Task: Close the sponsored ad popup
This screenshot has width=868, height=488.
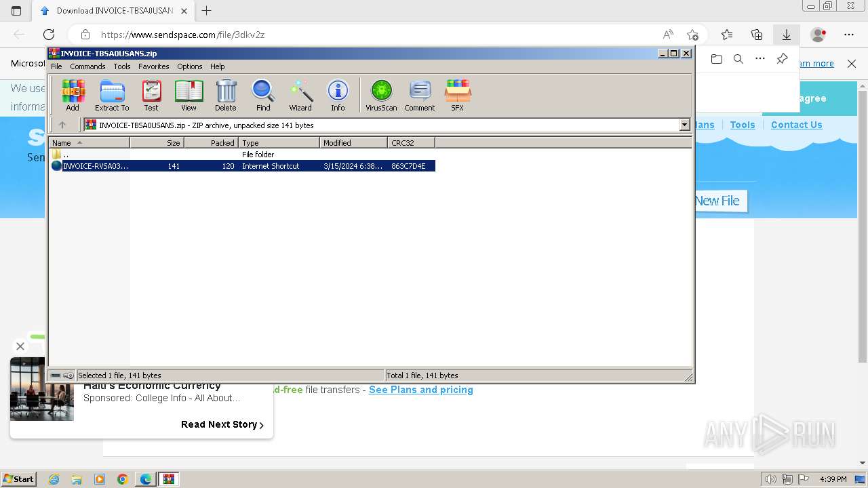Action: [x=20, y=346]
